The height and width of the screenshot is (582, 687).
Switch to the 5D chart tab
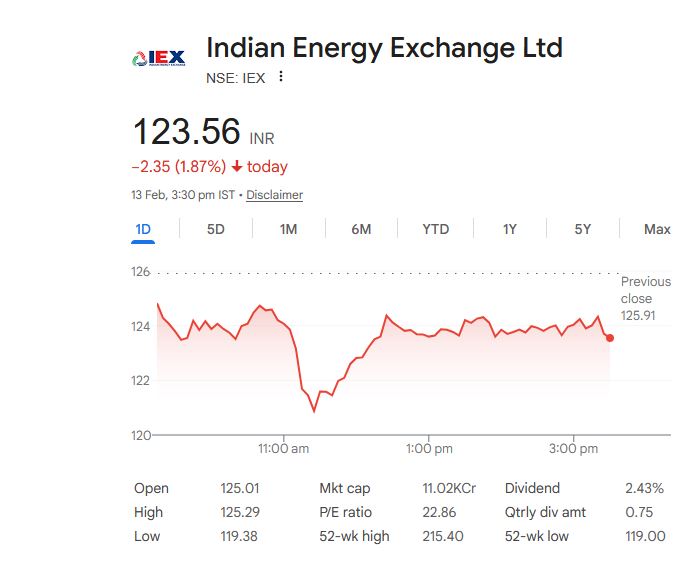216,229
